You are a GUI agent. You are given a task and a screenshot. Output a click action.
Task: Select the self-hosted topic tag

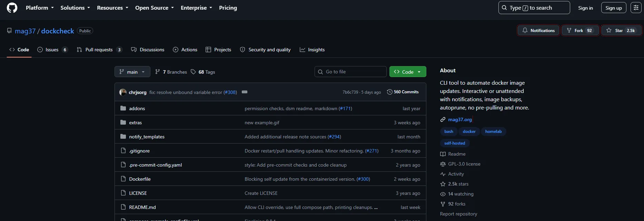click(x=455, y=143)
